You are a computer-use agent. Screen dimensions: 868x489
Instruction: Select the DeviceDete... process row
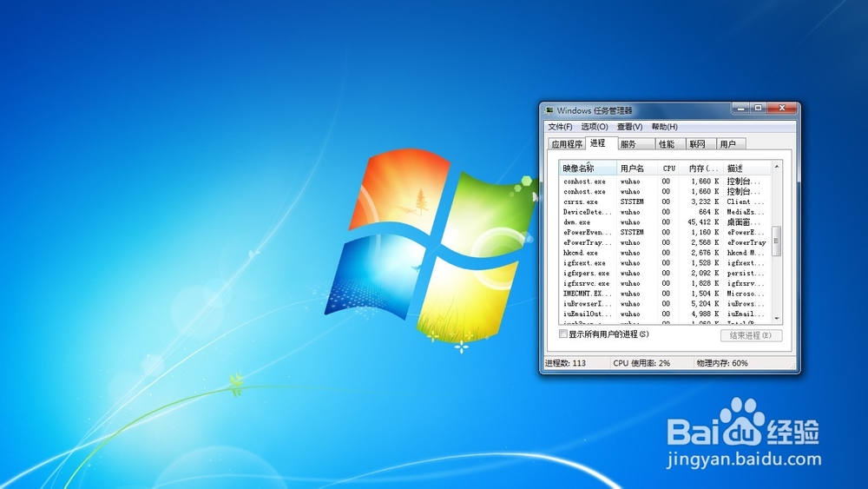666,212
